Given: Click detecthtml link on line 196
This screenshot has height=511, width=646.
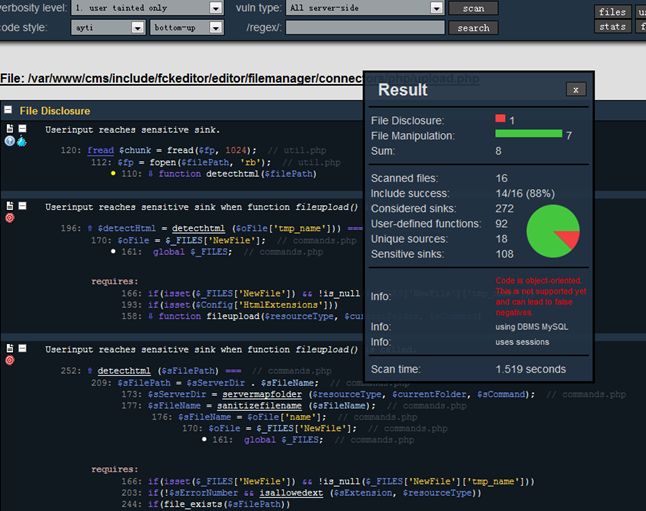Looking at the screenshot, I should [x=199, y=228].
